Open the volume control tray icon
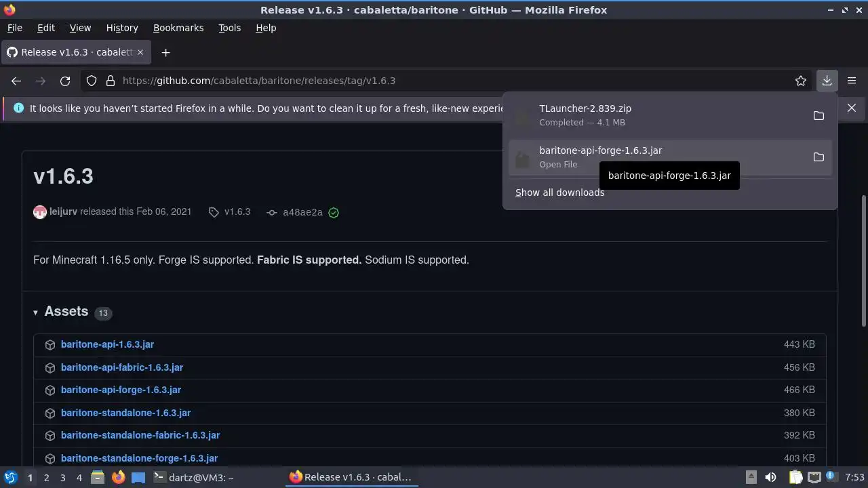Screen dimensions: 868x488 pyautogui.click(x=770, y=477)
